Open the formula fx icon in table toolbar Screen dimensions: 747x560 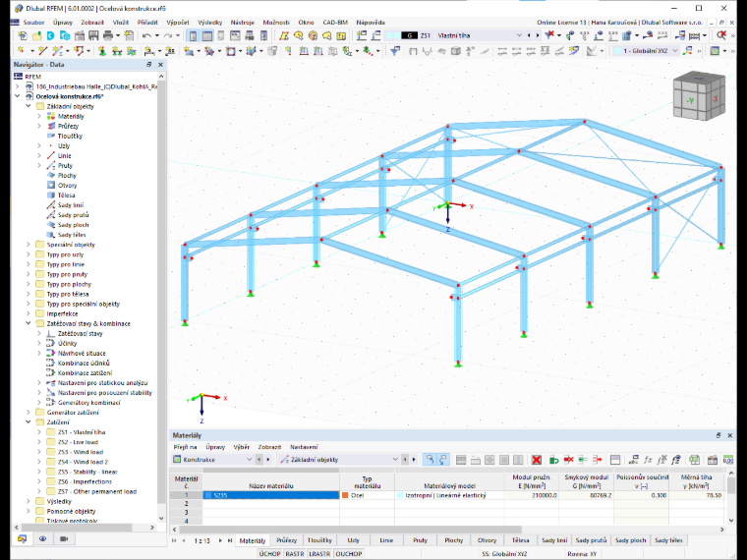coord(648,460)
